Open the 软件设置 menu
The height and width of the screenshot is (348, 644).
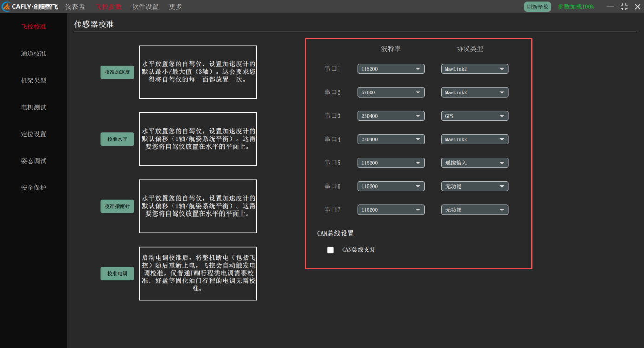(145, 7)
